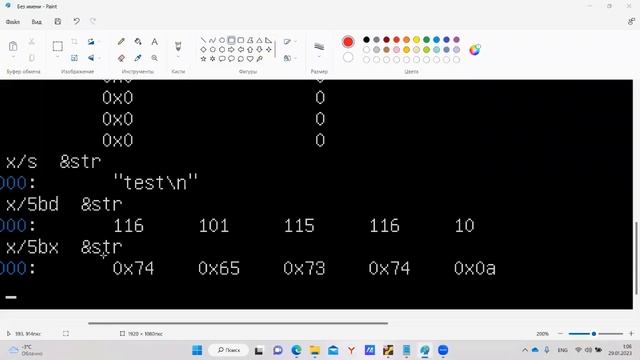Click the Rotate image icon

tap(91, 42)
